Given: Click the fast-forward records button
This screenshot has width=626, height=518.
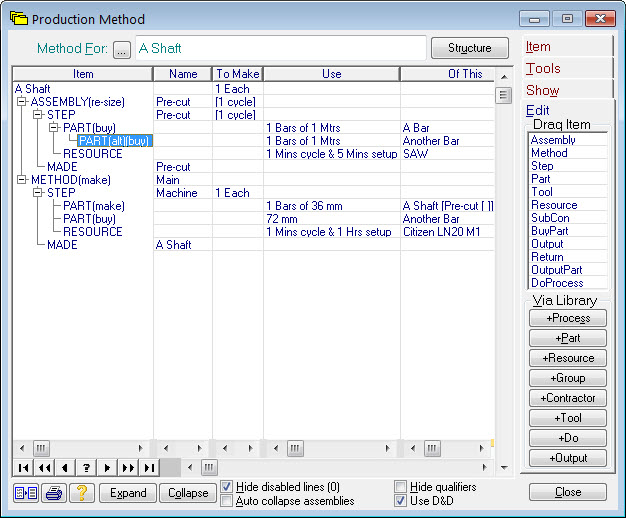Looking at the screenshot, I should coord(128,468).
